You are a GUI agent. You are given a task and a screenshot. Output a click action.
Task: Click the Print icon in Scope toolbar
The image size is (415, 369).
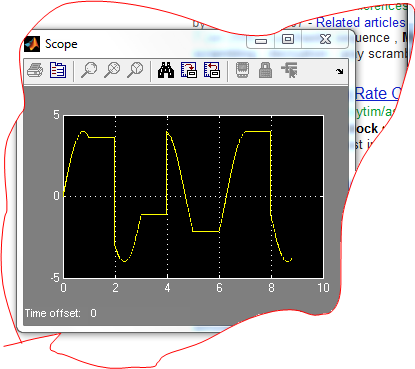[x=35, y=70]
